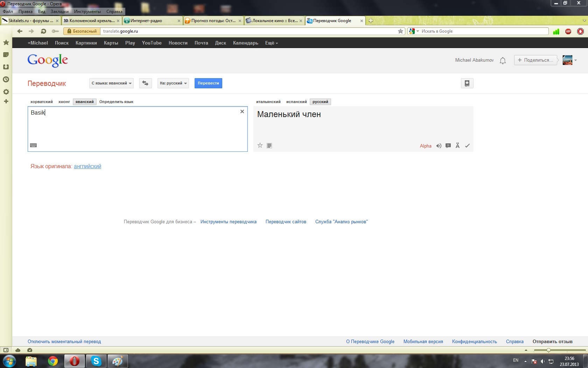Go forward using the browser forward arrow
Screen dimensions: 588x368
(31, 31)
